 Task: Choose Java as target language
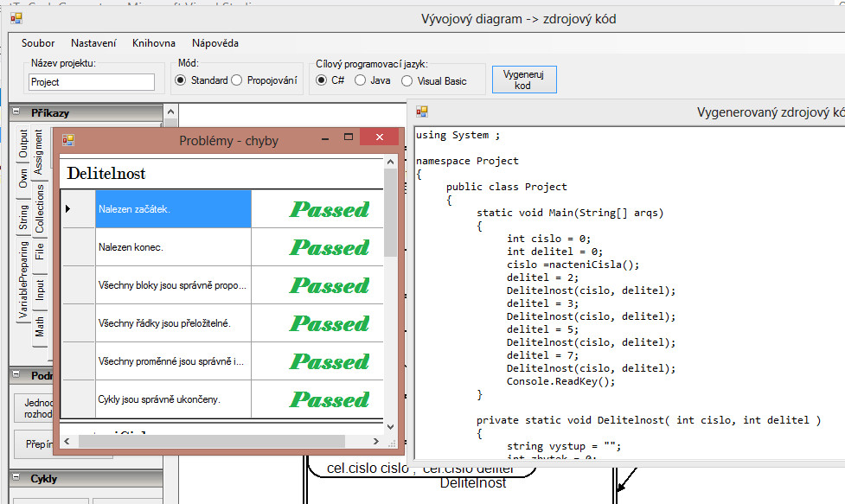pos(360,80)
